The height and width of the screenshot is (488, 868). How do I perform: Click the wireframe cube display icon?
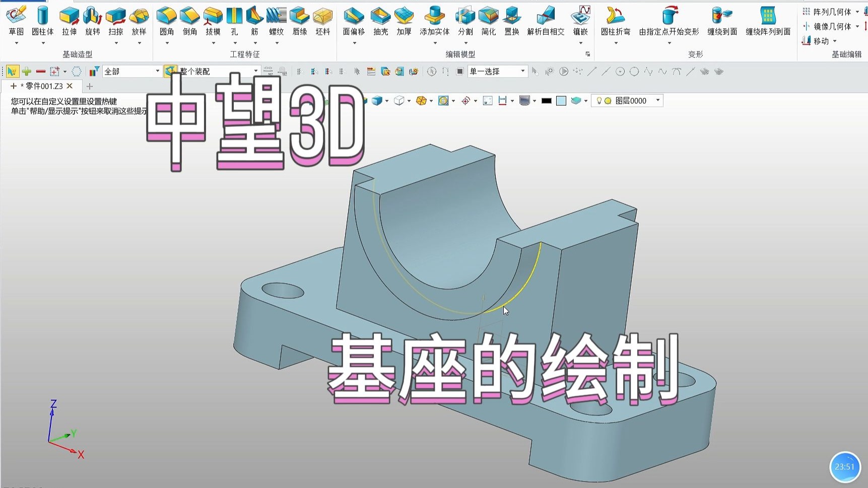398,101
